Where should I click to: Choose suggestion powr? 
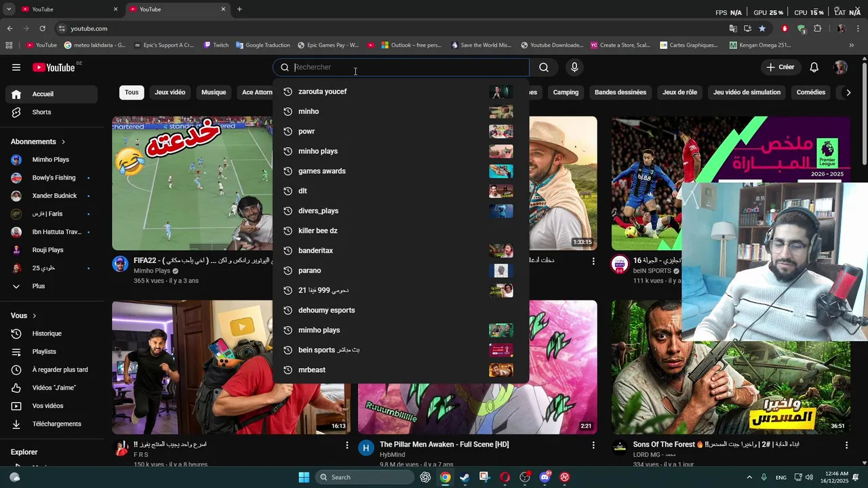pyautogui.click(x=400, y=131)
